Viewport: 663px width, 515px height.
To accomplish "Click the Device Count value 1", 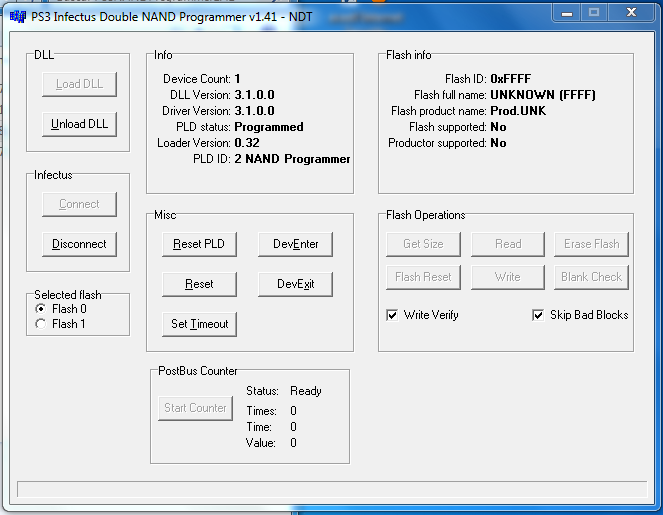I will tap(238, 79).
